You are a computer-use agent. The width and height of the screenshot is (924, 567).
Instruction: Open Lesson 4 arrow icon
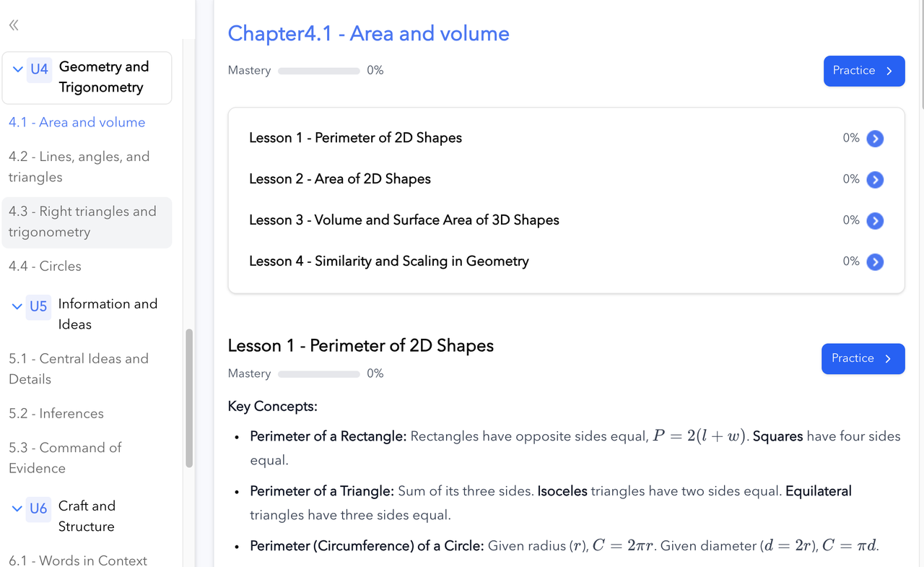tap(875, 262)
